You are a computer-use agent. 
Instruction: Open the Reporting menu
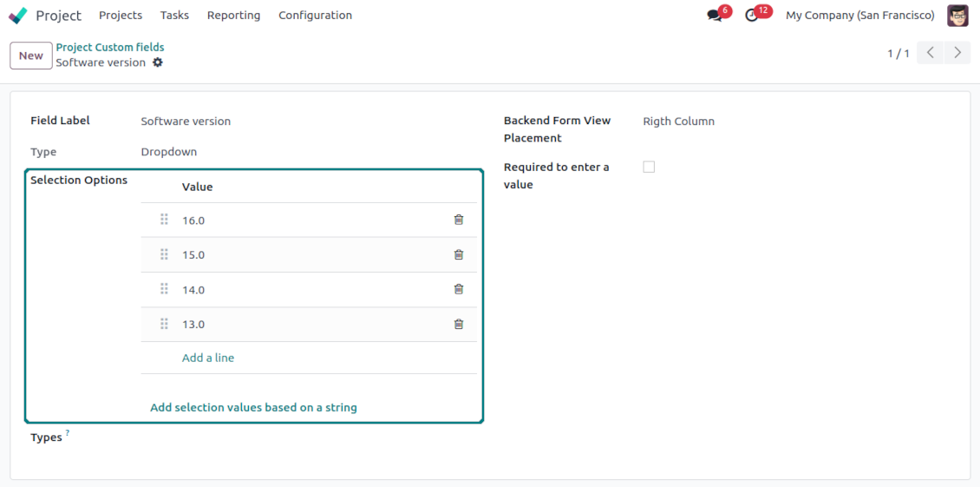coord(233,16)
